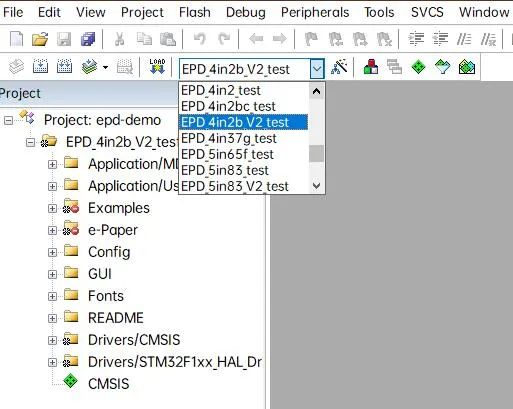Expand the e-Paper folder
This screenshot has height=409, width=513.
tap(52, 230)
